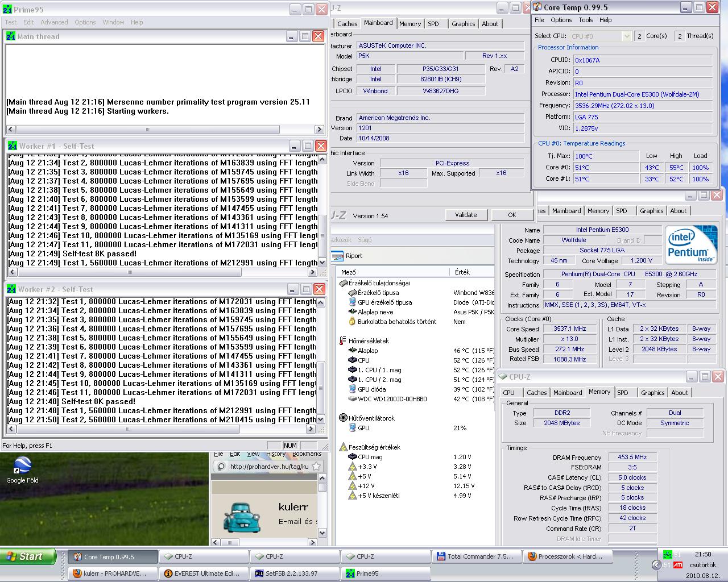Open Prime95 Advanced menu
This screenshot has width=728, height=582.
click(54, 22)
